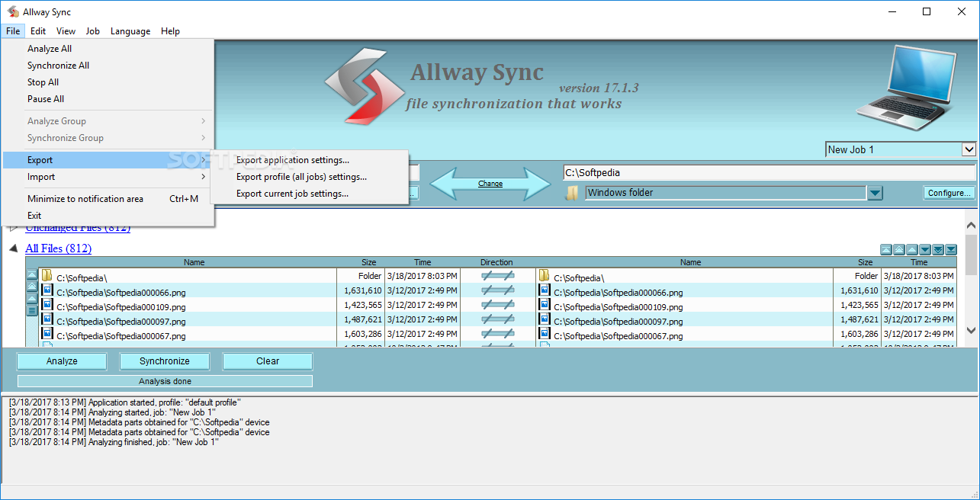
Task: Open the Job menu
Action: pos(93,31)
